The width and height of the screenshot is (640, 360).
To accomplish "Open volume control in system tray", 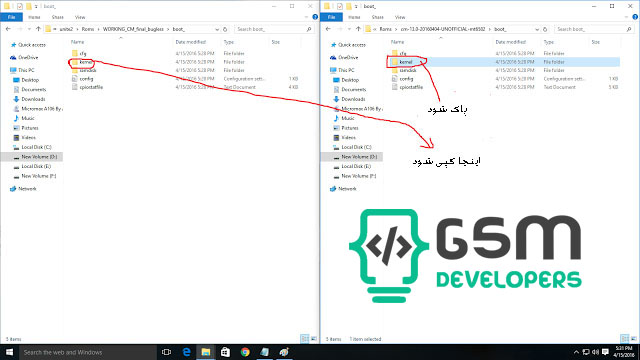I will [x=596, y=352].
